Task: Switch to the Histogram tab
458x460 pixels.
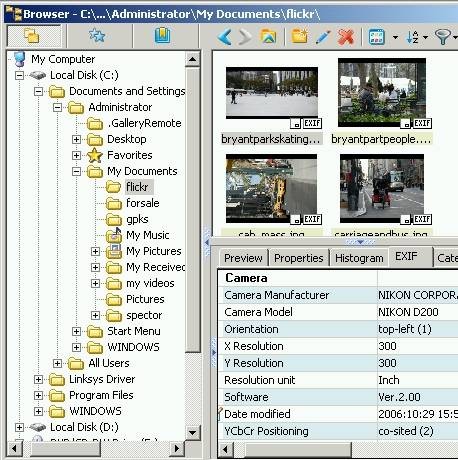Action: pyautogui.click(x=359, y=258)
